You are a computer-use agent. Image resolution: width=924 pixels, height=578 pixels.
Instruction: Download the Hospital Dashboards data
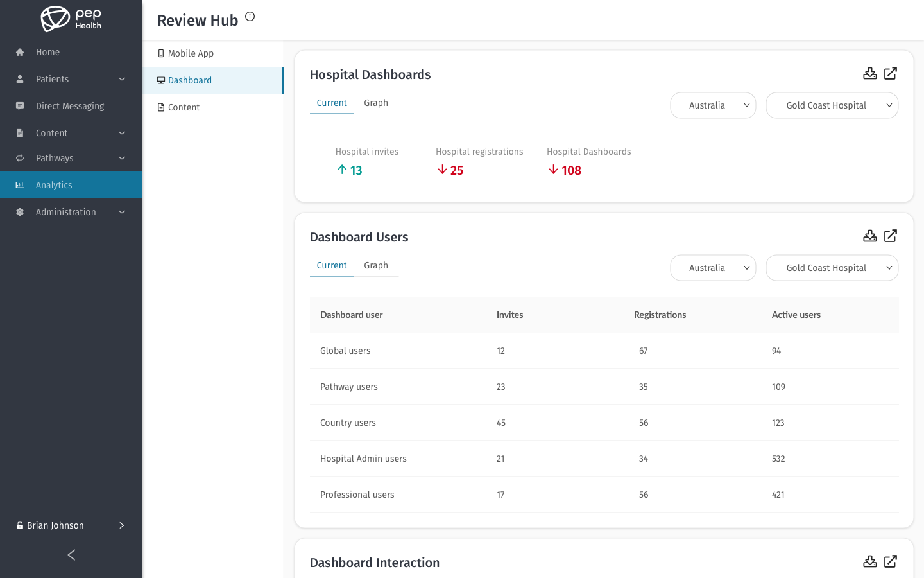pyautogui.click(x=870, y=73)
